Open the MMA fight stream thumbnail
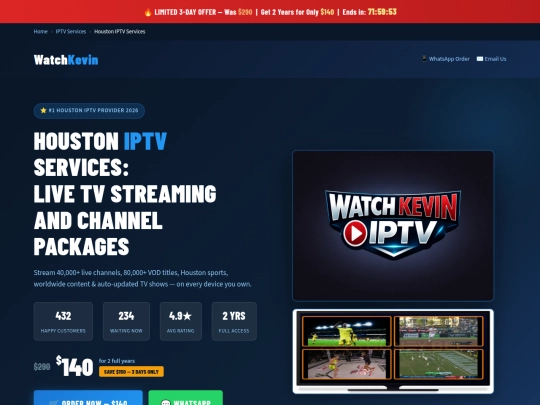 [x=347, y=364]
